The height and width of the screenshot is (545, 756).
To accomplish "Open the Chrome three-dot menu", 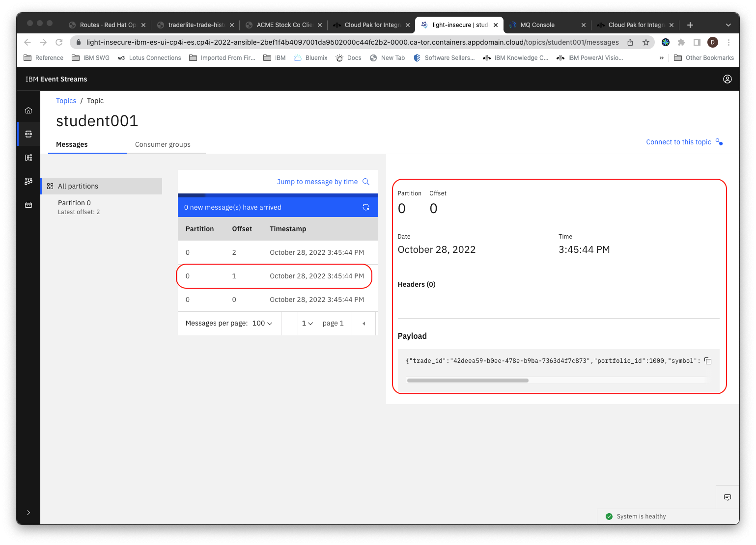I will pyautogui.click(x=729, y=42).
